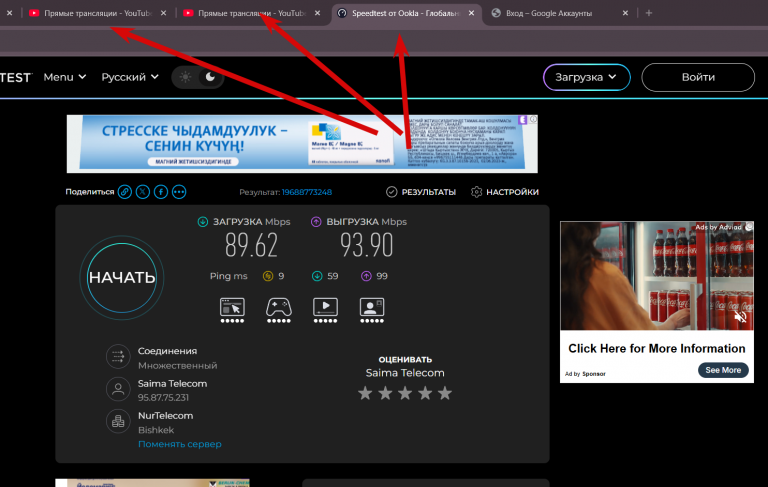Start the test with НАЧАТЬ button

point(122,278)
